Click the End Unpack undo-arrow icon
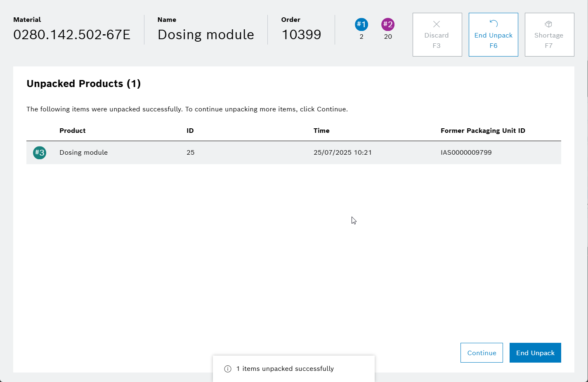This screenshot has height=382, width=588. [x=494, y=24]
